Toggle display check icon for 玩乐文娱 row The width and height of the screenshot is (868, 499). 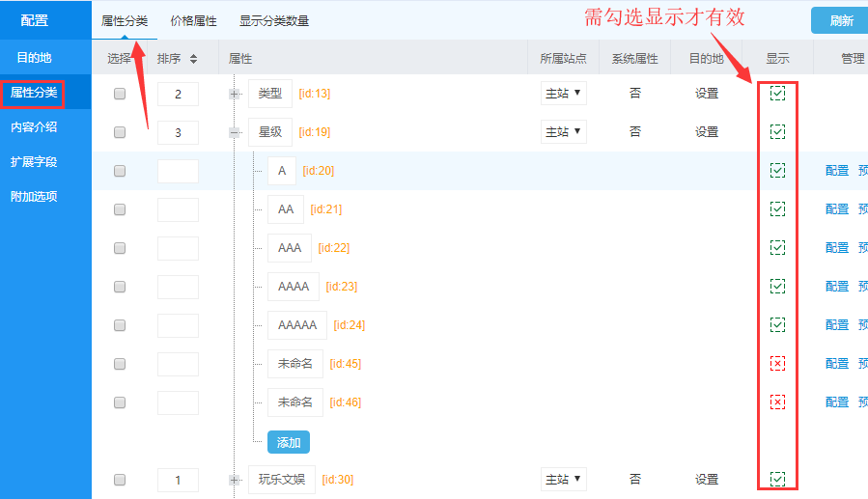777,479
